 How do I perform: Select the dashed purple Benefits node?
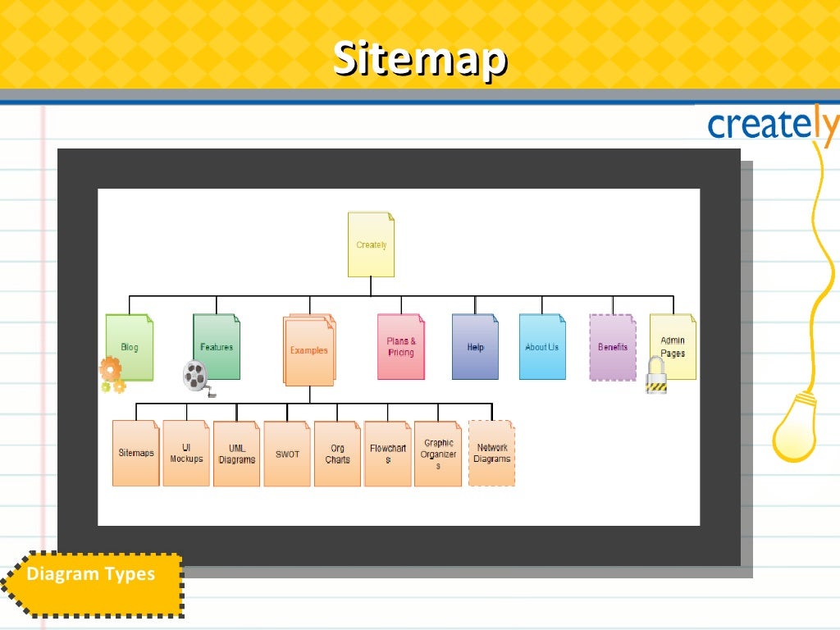[x=612, y=347]
